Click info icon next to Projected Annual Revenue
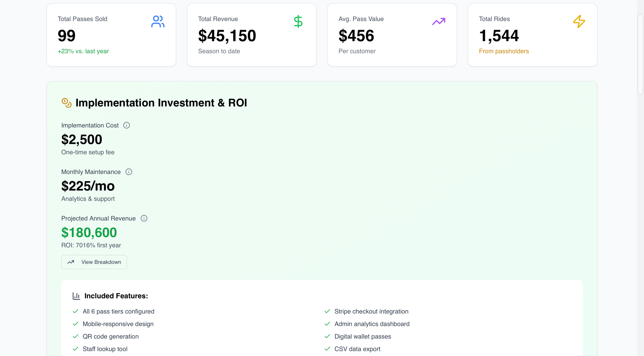This screenshot has width=644, height=356. tap(144, 218)
